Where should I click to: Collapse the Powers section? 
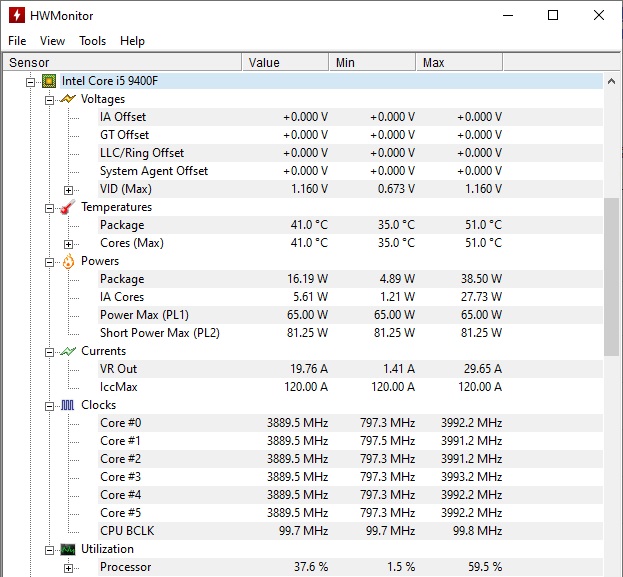[49, 262]
